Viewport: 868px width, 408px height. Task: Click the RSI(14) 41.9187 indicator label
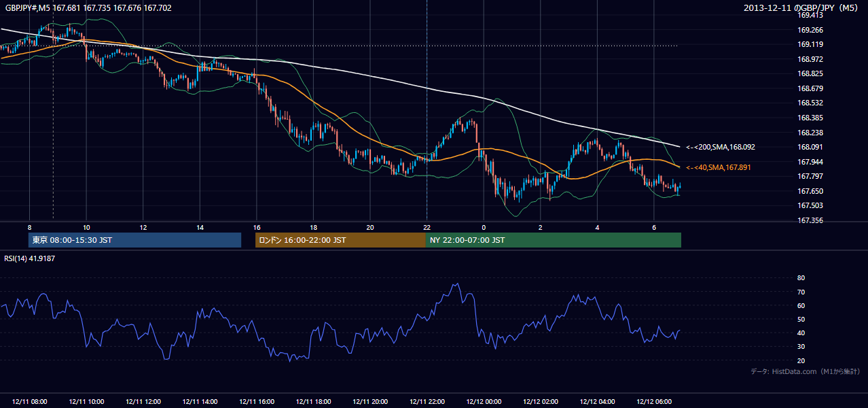tap(30, 258)
